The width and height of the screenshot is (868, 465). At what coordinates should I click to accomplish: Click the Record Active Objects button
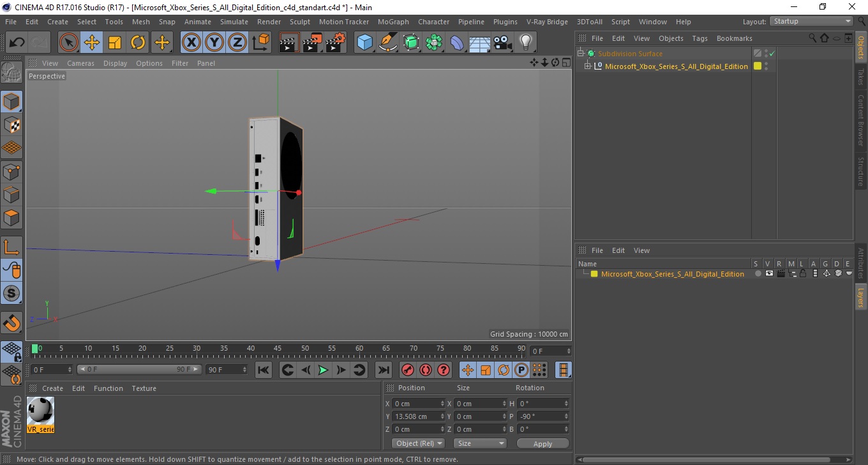(x=408, y=370)
